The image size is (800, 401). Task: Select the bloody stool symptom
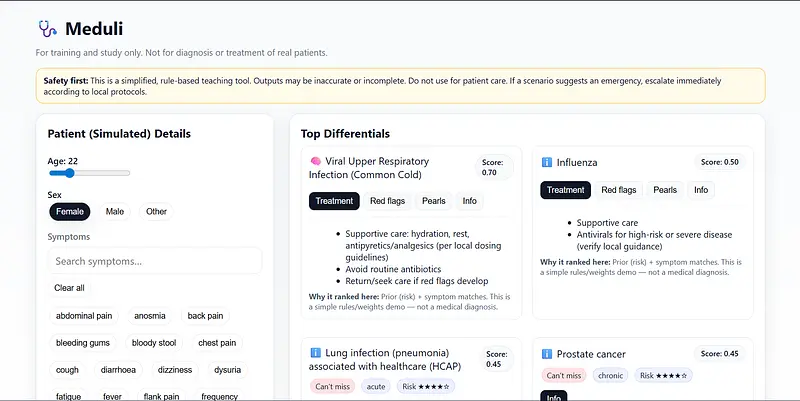pos(154,343)
